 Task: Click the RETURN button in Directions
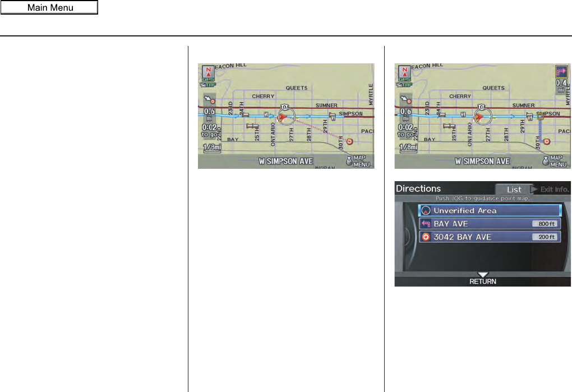tap(483, 279)
